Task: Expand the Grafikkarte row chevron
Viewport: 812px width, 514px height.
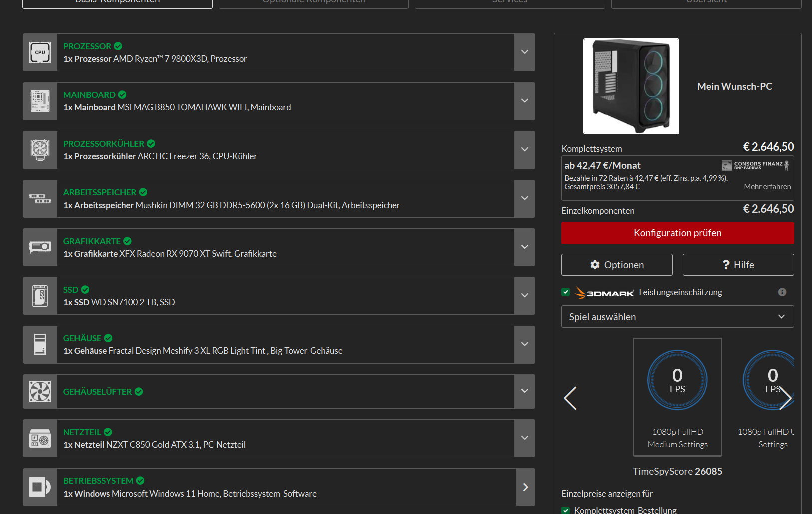Action: [525, 247]
